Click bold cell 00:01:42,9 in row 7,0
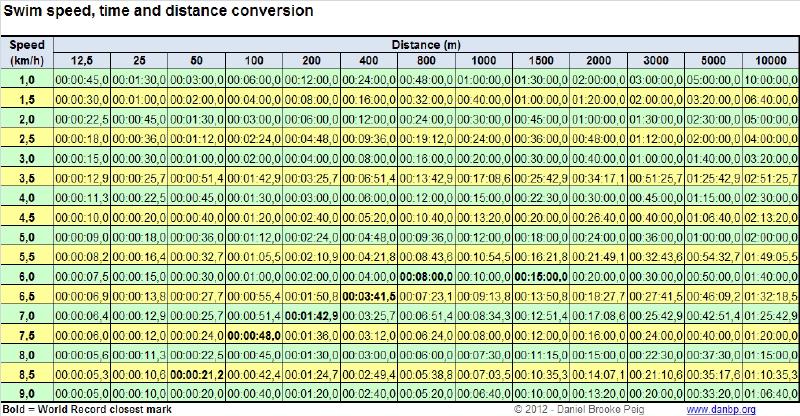Image resolution: width=800 pixels, height=416 pixels. (311, 315)
